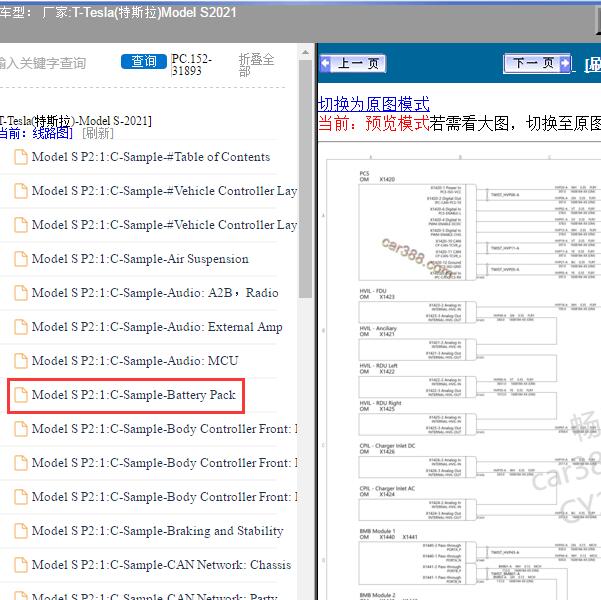This screenshot has width=601, height=600.
Task: Open CAN Network: Chassis diagram entry
Action: pos(161,565)
